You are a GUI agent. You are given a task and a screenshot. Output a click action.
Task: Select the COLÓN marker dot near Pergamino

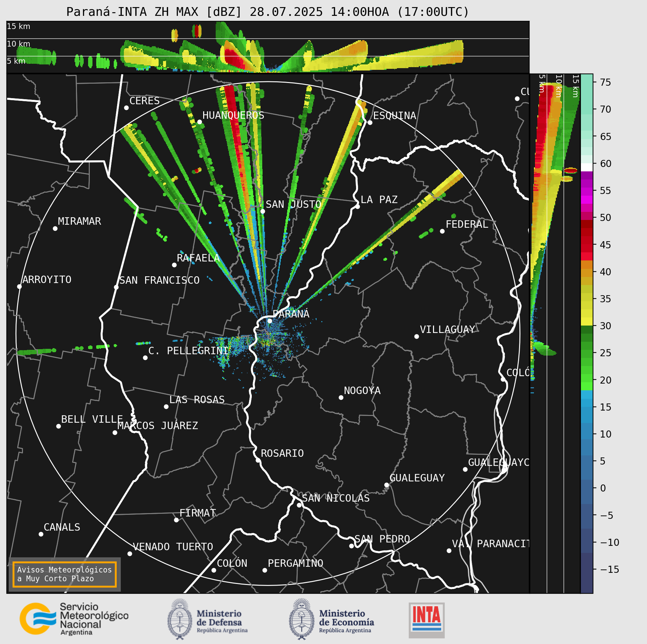coord(214,570)
